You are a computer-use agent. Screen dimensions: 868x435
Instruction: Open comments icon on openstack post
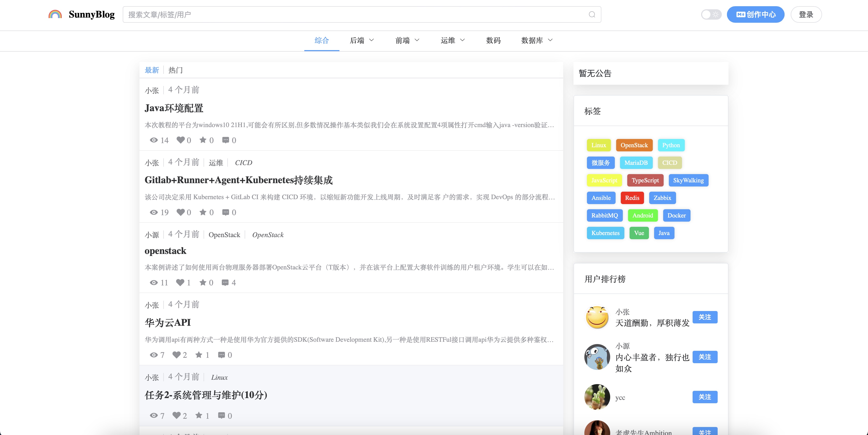pos(225,283)
